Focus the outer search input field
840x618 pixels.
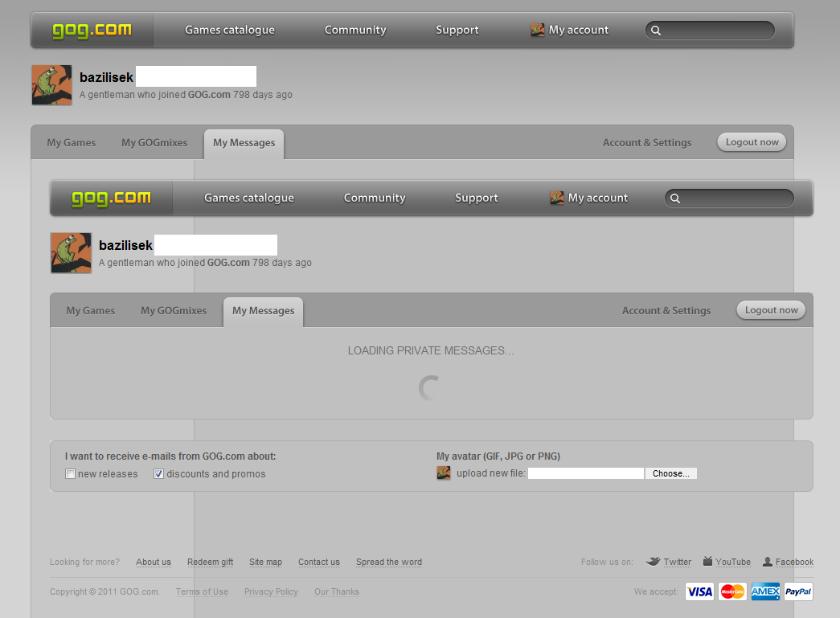(710, 31)
